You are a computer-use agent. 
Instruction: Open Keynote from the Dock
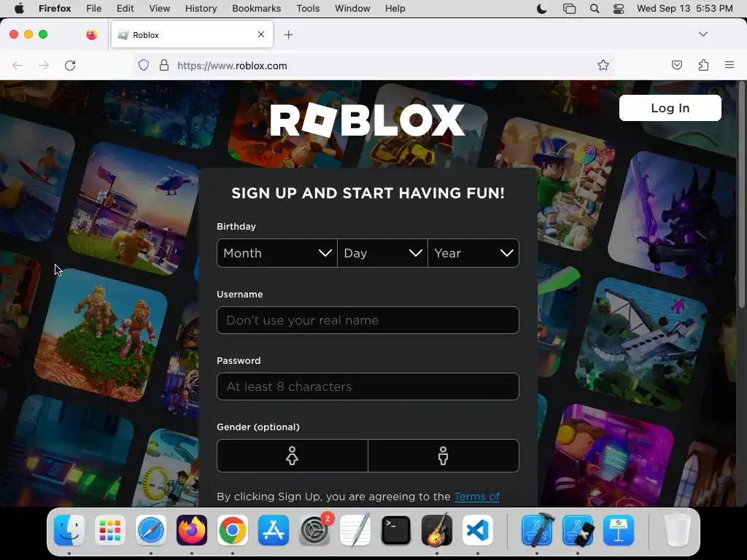point(619,530)
